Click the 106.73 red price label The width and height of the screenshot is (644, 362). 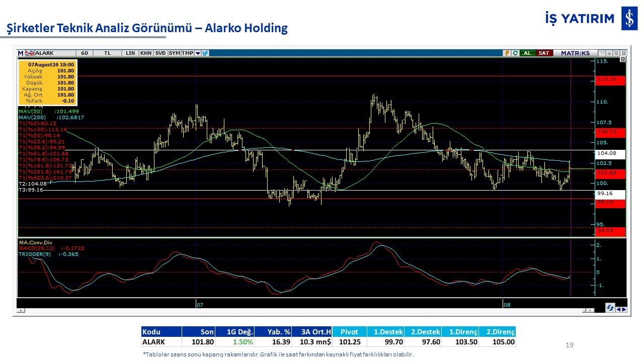pos(610,132)
